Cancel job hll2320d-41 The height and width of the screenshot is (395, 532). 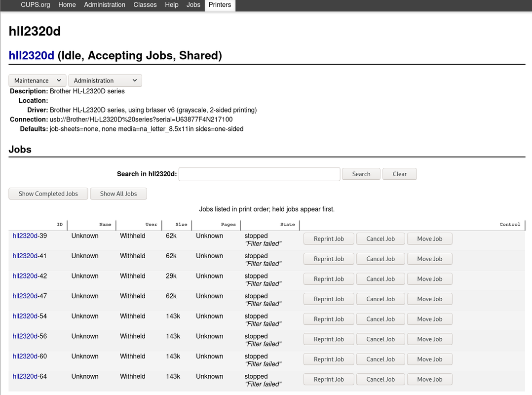click(x=380, y=259)
